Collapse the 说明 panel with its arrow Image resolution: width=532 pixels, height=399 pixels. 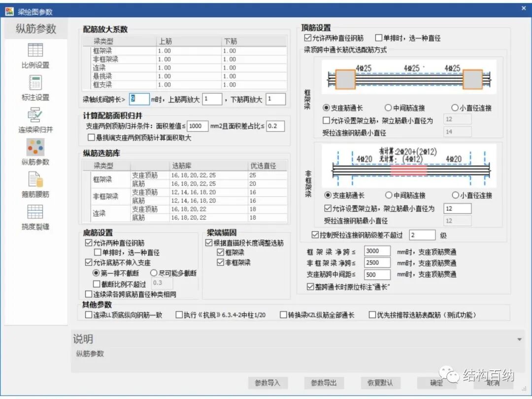(x=520, y=339)
